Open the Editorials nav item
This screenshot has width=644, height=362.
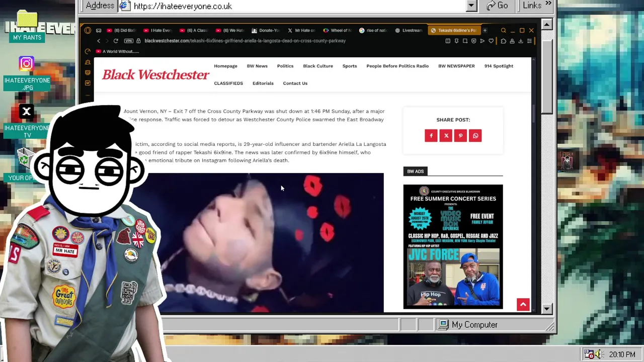[x=263, y=83]
